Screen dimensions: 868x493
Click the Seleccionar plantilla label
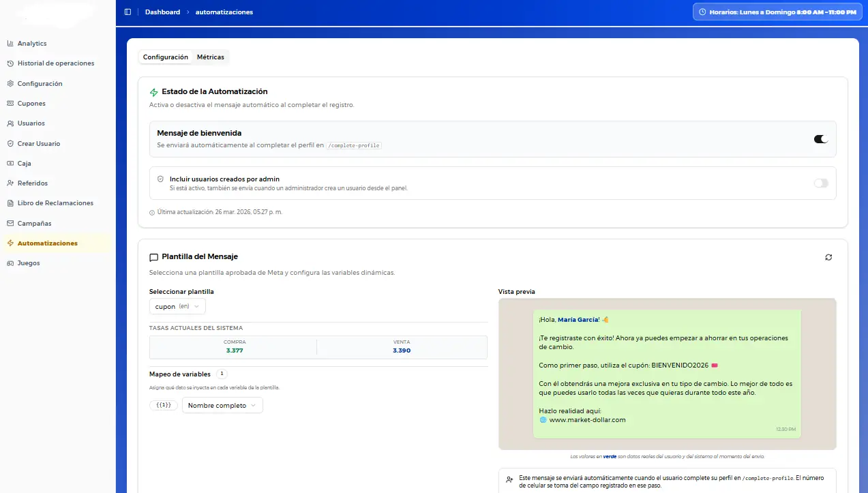pos(181,292)
